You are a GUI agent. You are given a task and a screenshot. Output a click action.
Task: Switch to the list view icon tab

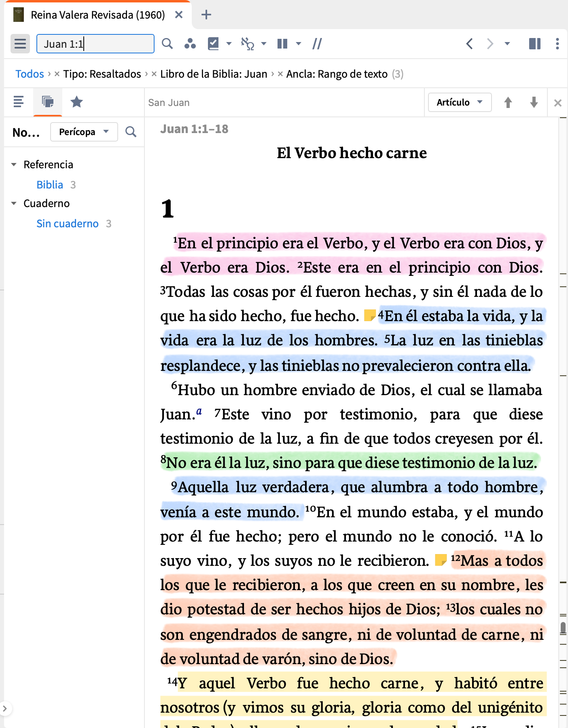coord(19,102)
